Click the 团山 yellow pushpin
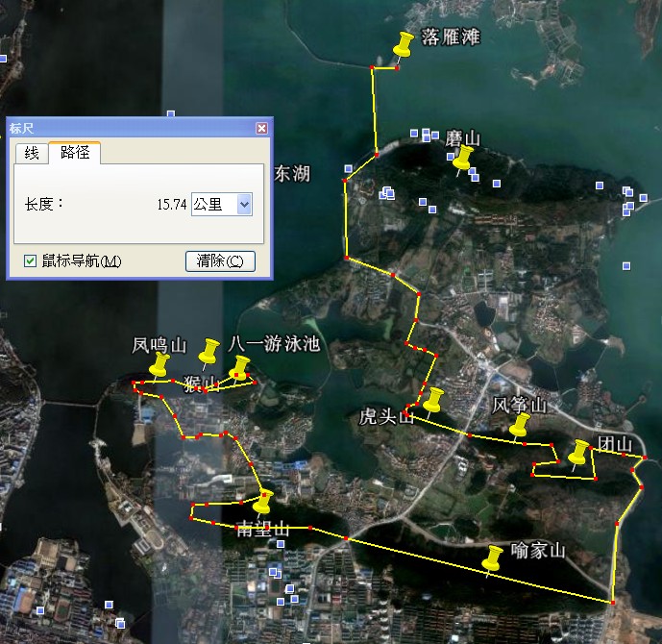Image resolution: width=662 pixels, height=644 pixels. click(578, 453)
